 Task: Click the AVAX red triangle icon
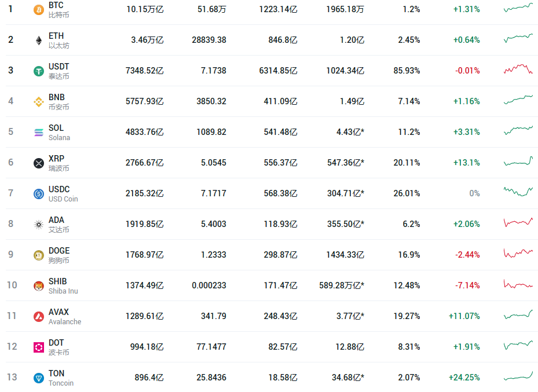click(39, 317)
